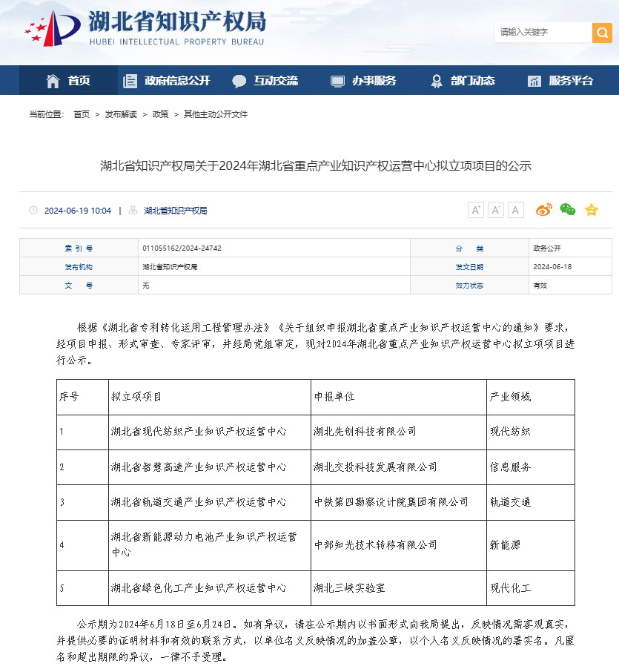
Task: Share the article to Weibo
Action: tap(544, 210)
